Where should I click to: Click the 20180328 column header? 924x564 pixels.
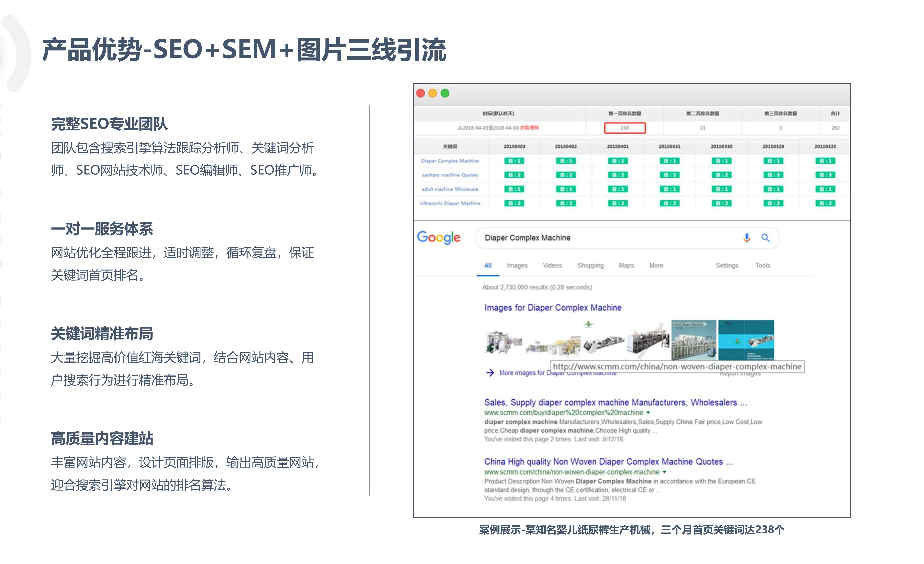pos(825,146)
